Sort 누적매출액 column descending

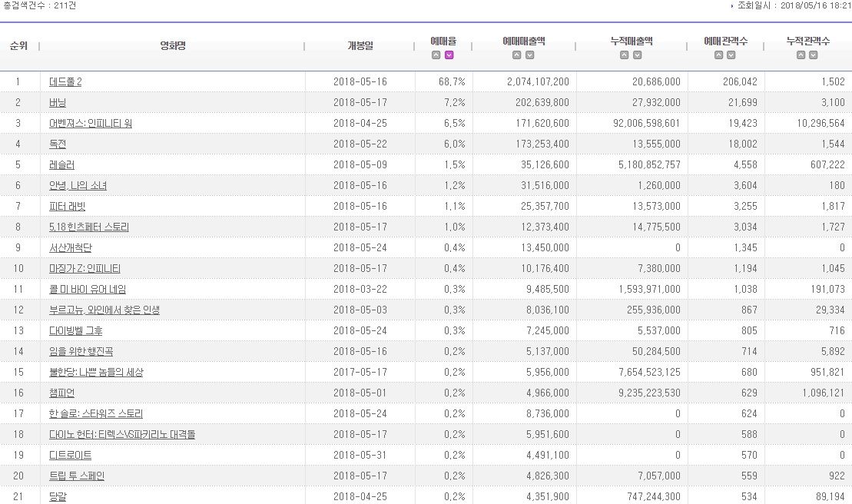click(x=638, y=55)
